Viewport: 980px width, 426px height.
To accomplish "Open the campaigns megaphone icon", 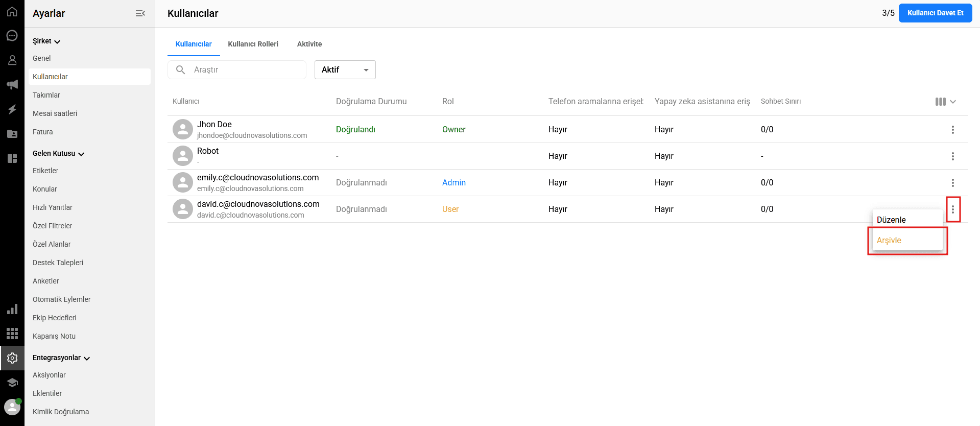I will point(12,85).
